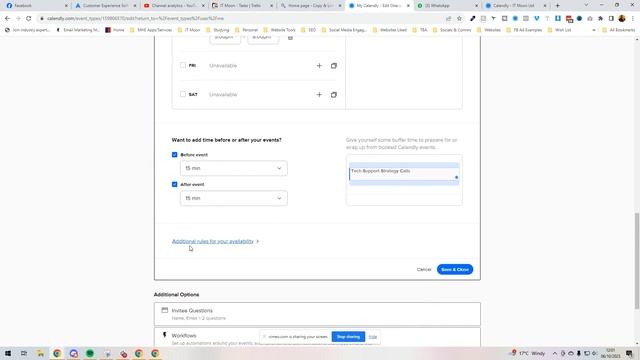
Task: Open the Home bookmark
Action: coord(115,30)
